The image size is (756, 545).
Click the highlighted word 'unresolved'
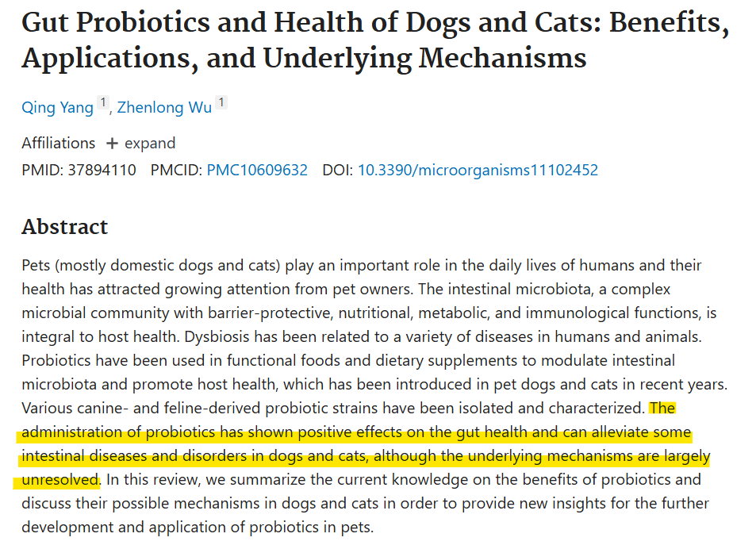60,479
